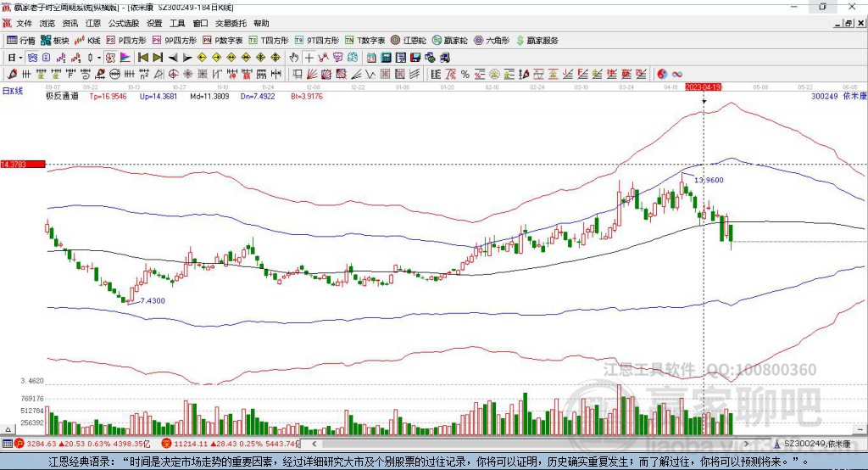
Task: Open the calculator icon
Action: coord(386,58)
